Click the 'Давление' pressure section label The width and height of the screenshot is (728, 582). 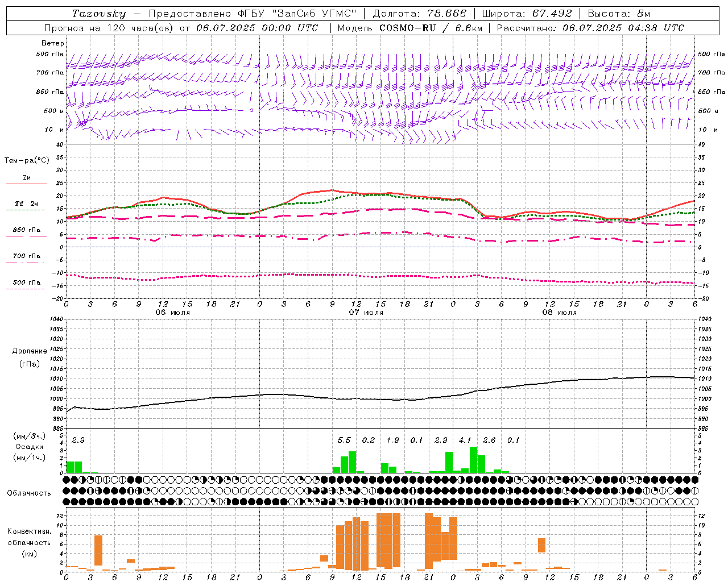pos(30,351)
